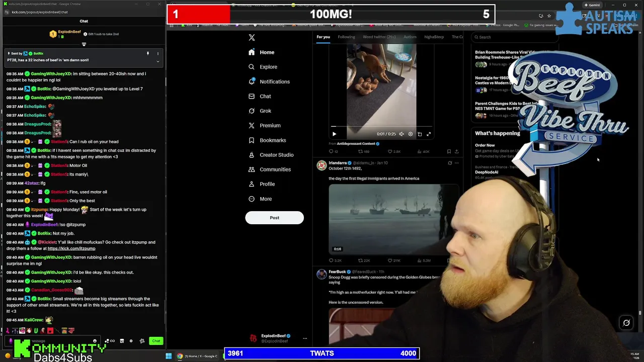644x362 pixels.
Task: Click the Post button
Action: pyautogui.click(x=274, y=218)
